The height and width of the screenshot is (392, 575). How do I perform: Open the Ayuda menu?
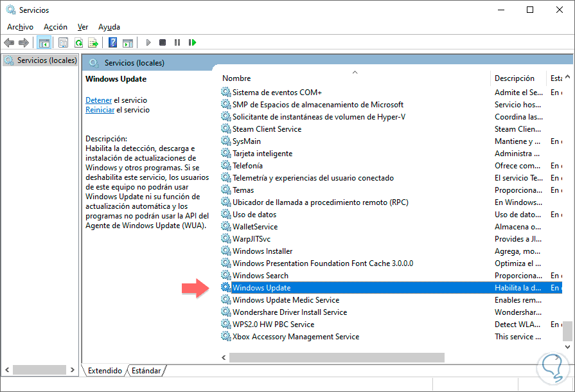tap(109, 27)
